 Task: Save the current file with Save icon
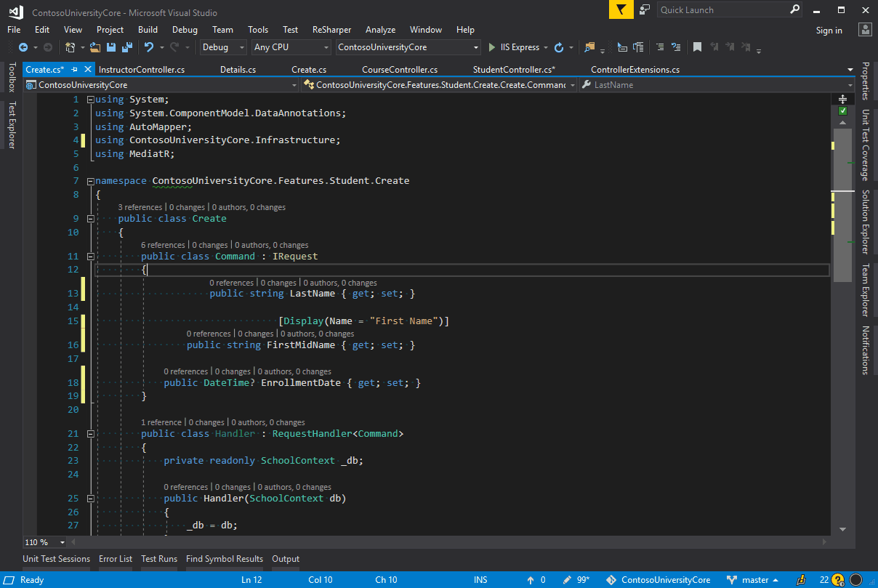(x=111, y=47)
